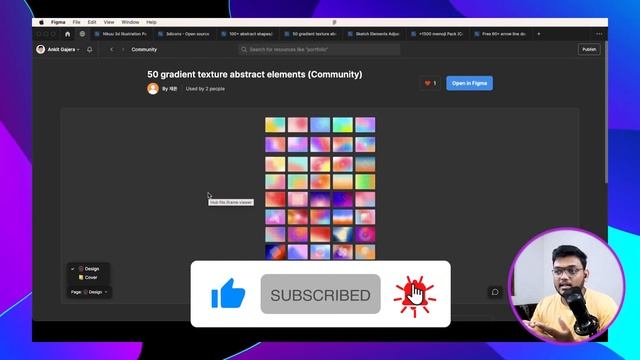
Task: Click the page vertical scrollbar
Action: click(606, 112)
